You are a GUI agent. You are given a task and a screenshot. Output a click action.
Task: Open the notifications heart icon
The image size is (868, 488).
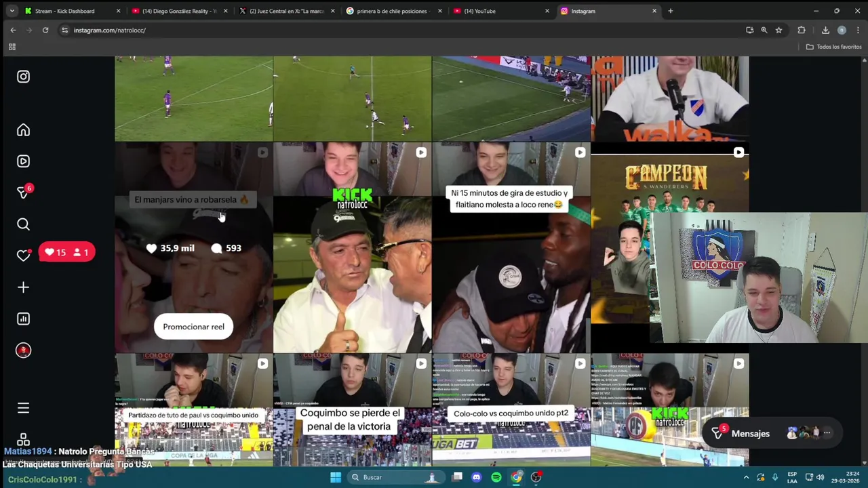point(23,256)
